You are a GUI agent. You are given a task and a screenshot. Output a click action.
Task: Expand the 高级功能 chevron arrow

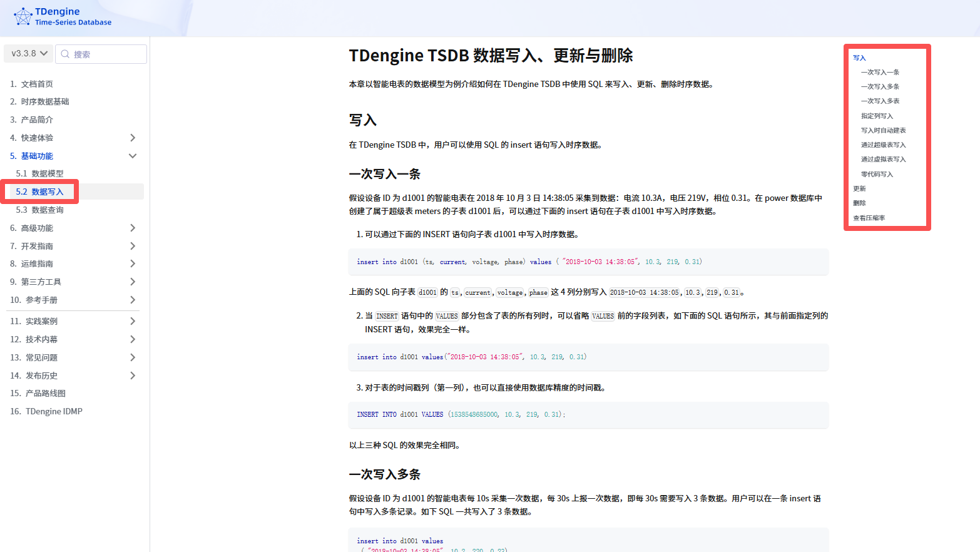[133, 228]
